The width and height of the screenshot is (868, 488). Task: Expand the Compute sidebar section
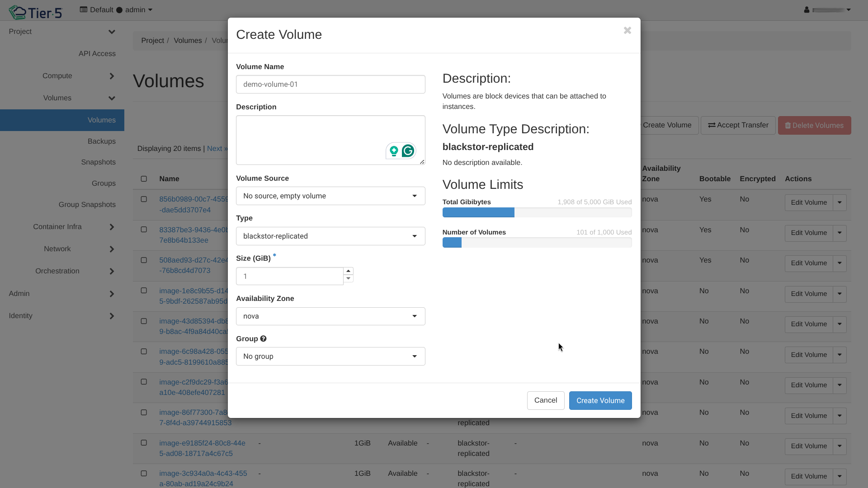57,76
